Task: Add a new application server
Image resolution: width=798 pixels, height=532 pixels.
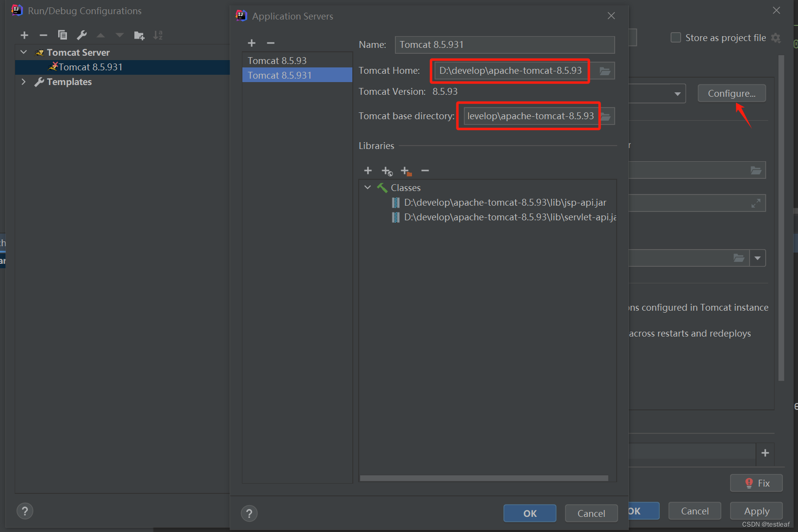Action: pos(252,43)
